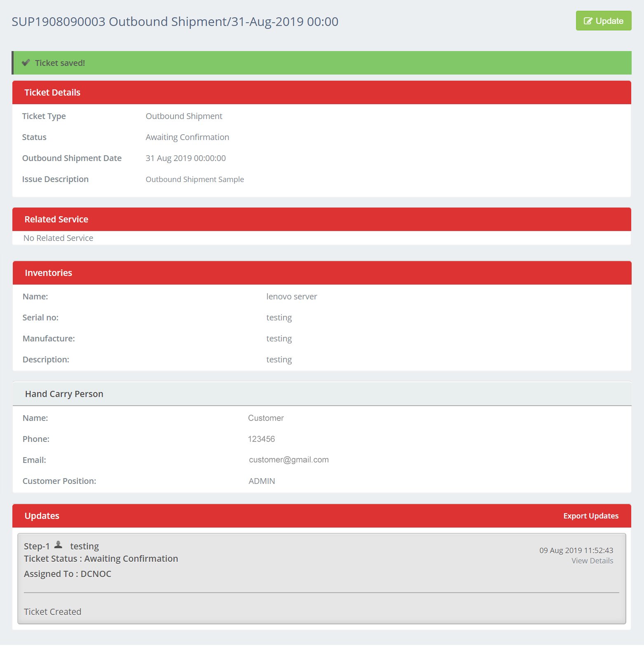
Task: Open the Export Updates link
Action: point(590,516)
